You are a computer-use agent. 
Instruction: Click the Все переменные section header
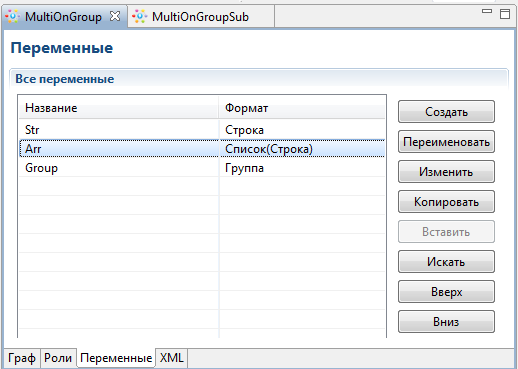(x=259, y=79)
